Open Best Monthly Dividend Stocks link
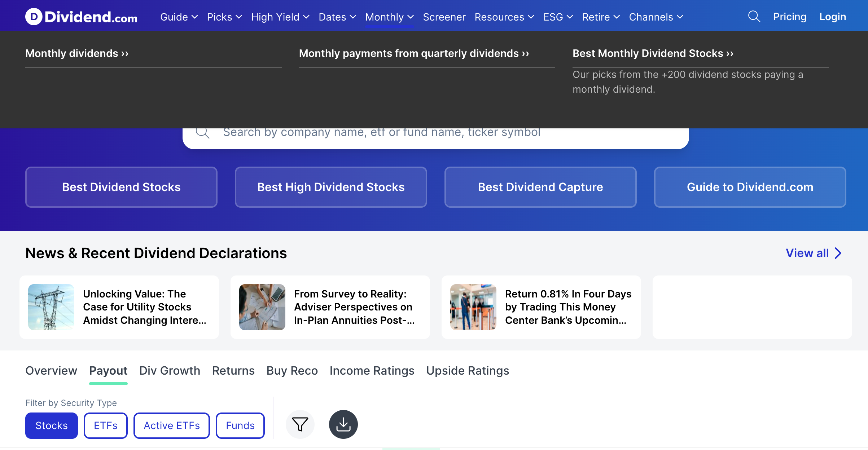The height and width of the screenshot is (450, 868). [653, 53]
